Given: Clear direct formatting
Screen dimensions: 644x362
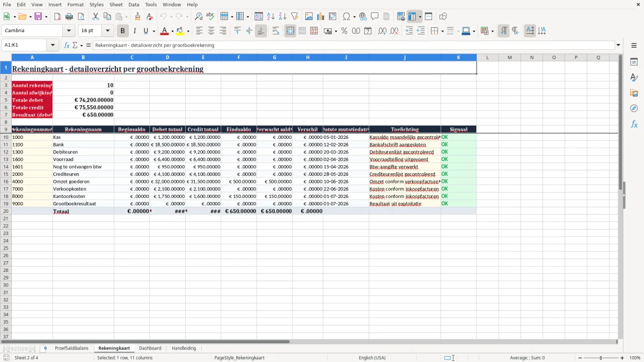Looking at the screenshot, I should [150, 17].
